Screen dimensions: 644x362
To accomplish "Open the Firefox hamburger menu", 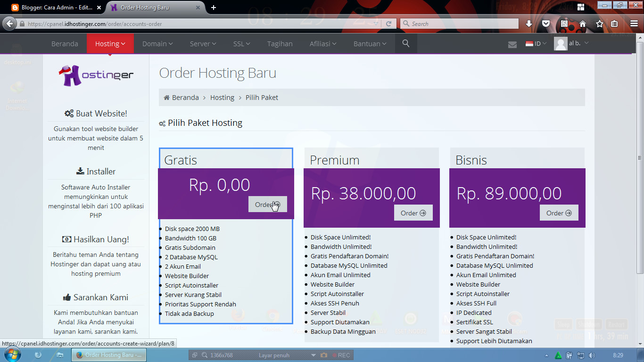I will click(x=634, y=24).
